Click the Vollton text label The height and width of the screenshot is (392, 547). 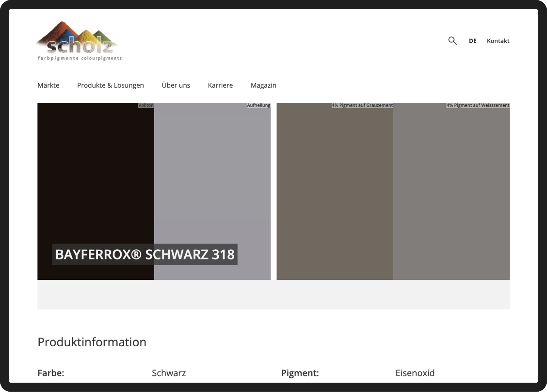click(x=146, y=105)
